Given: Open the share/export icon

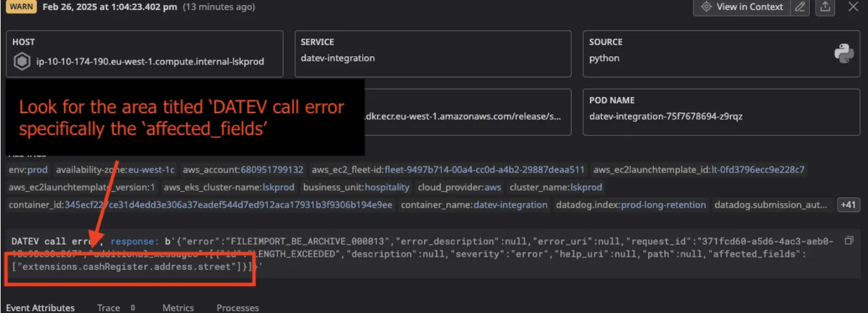Looking at the screenshot, I should tap(825, 7).
